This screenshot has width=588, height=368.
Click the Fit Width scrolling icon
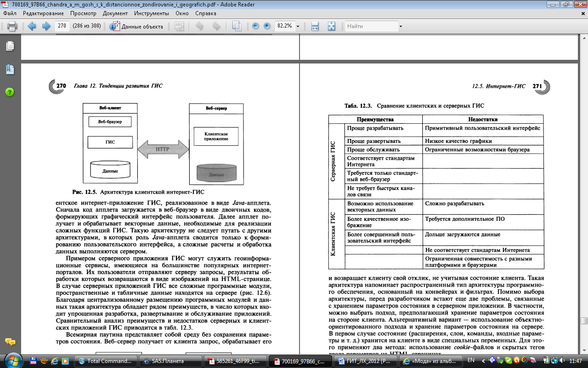point(315,26)
